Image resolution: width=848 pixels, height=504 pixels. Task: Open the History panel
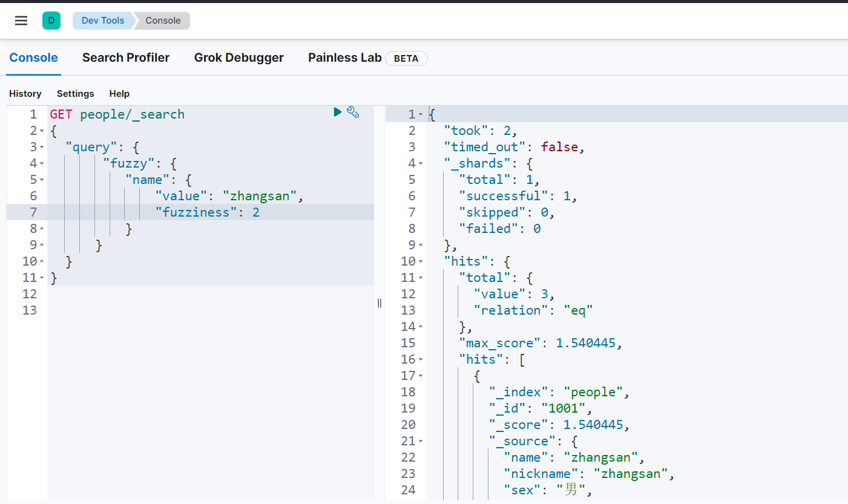pyautogui.click(x=25, y=94)
